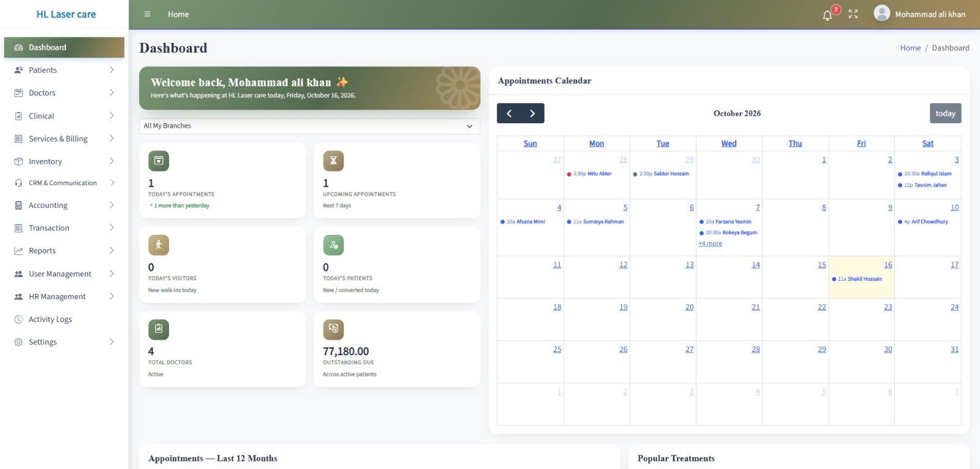Click Mohammad ali khan username in navbar
This screenshot has width=980, height=469.
(x=930, y=14)
